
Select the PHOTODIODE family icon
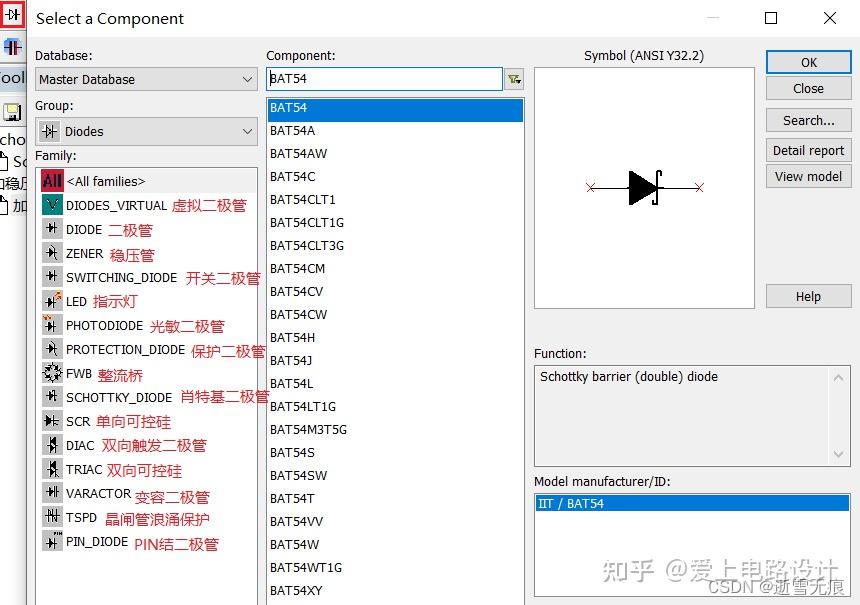(52, 325)
